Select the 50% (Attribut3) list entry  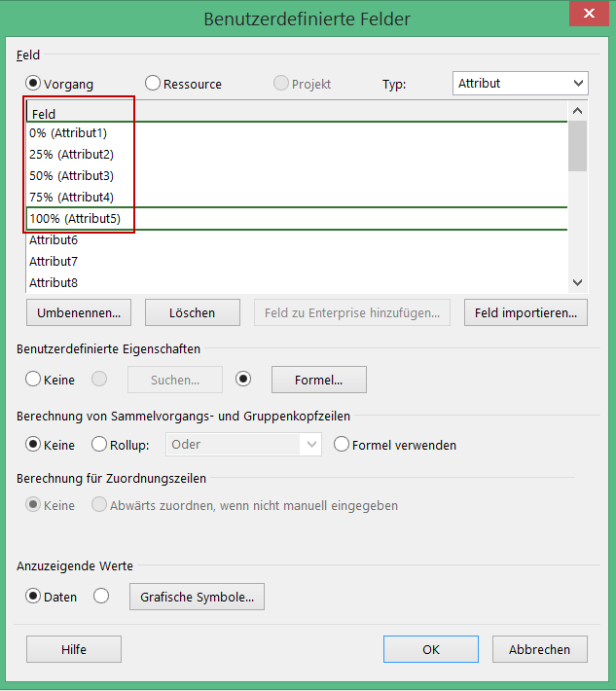71,176
